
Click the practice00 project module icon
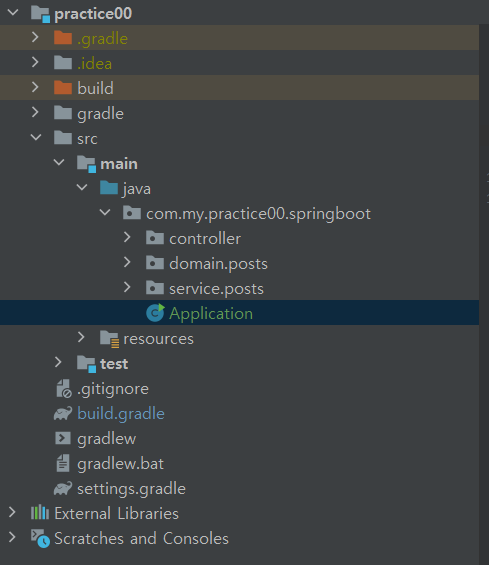(40, 14)
